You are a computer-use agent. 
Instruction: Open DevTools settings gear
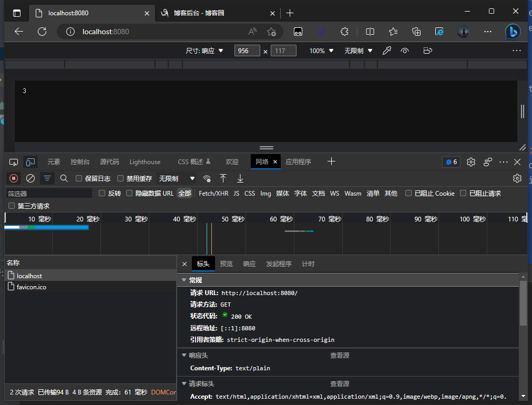[471, 162]
